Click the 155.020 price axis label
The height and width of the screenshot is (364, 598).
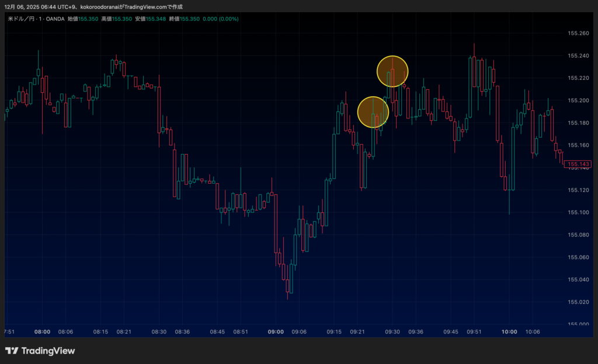coord(578,302)
